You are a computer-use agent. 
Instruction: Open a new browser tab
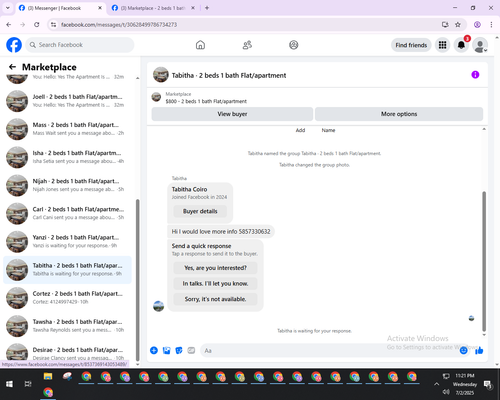point(207,8)
